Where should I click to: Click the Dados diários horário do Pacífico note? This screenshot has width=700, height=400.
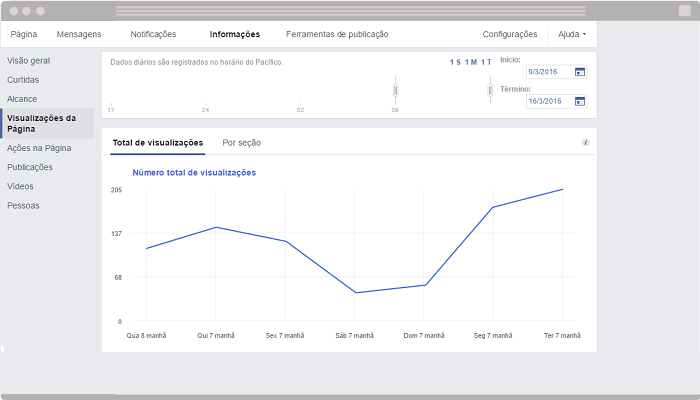[x=197, y=62]
